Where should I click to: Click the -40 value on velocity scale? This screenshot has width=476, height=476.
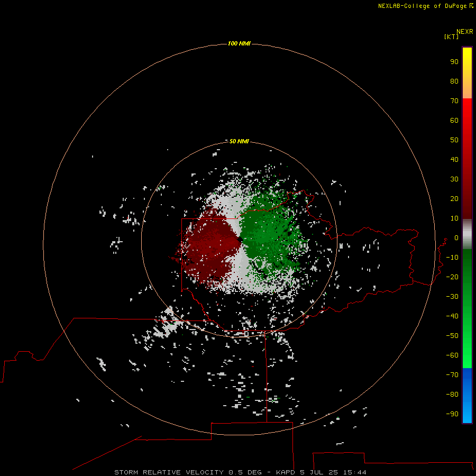click(452, 316)
